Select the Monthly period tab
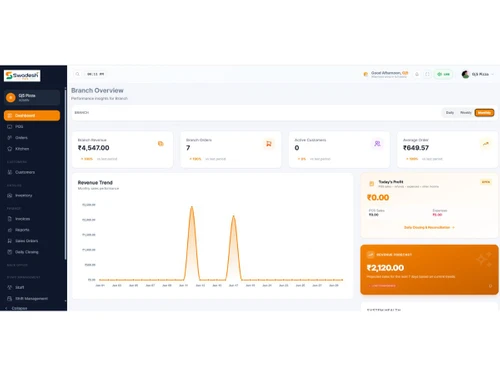This screenshot has width=500, height=375. pyautogui.click(x=484, y=113)
